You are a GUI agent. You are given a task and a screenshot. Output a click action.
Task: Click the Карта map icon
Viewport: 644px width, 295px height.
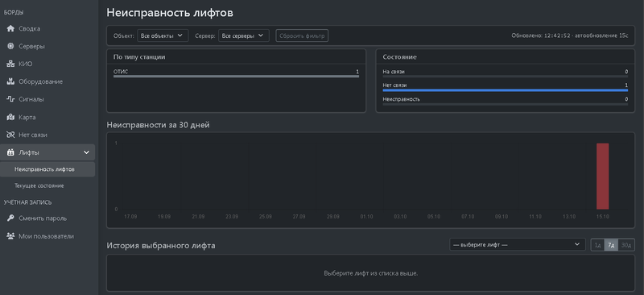[10, 117]
